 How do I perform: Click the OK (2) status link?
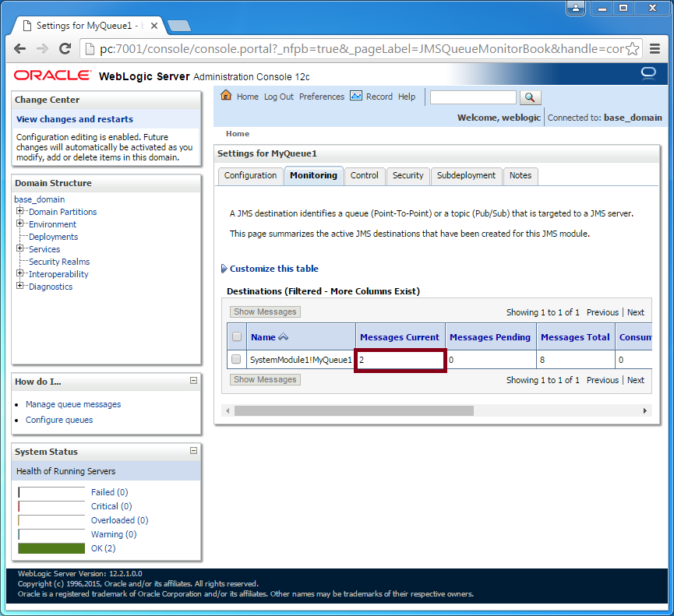point(103,548)
